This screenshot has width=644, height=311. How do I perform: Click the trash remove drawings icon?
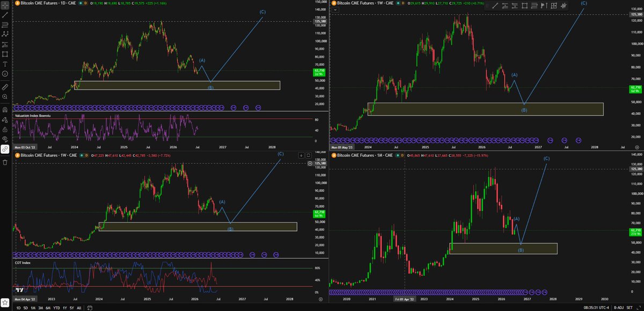point(5,162)
